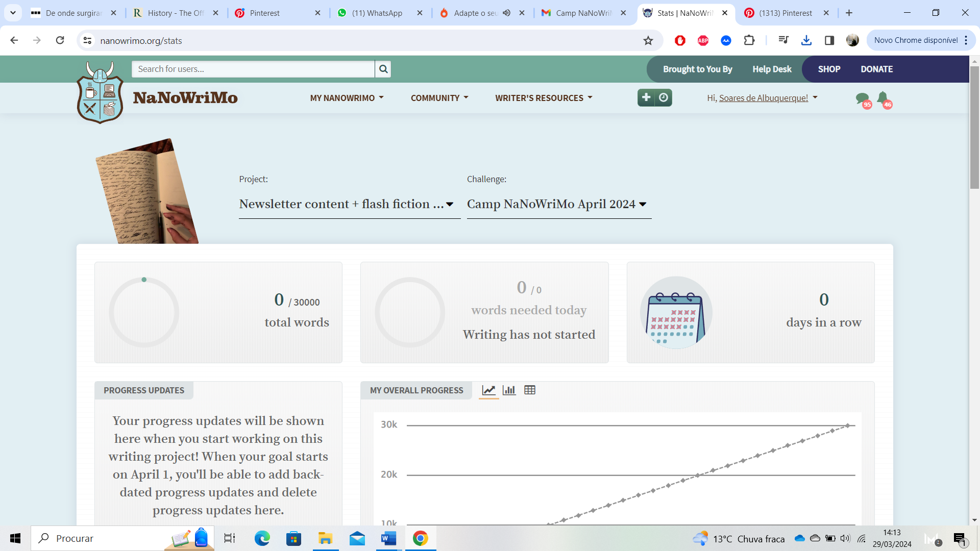Open Chrome three-dot menu
The image size is (980, 551).
(966, 40)
